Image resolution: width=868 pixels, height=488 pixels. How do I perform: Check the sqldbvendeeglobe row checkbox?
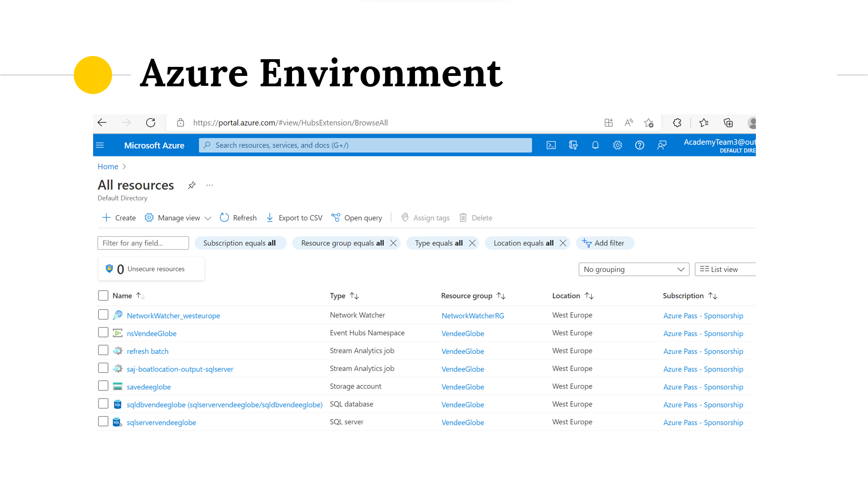coord(103,404)
